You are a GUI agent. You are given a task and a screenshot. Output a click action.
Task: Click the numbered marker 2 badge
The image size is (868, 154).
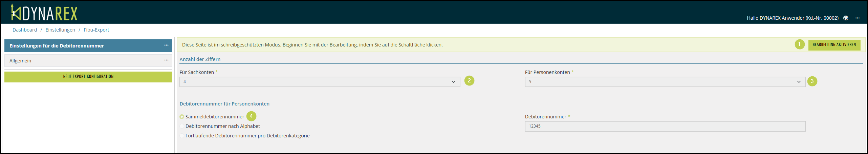coord(469,81)
